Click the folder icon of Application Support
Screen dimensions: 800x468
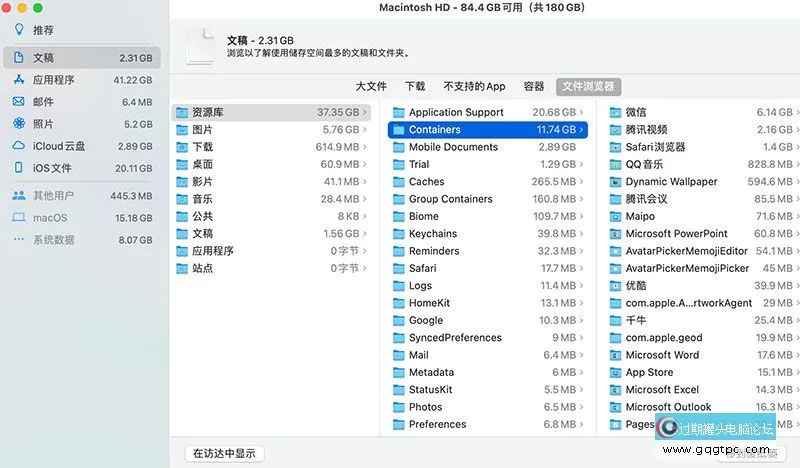tap(399, 112)
